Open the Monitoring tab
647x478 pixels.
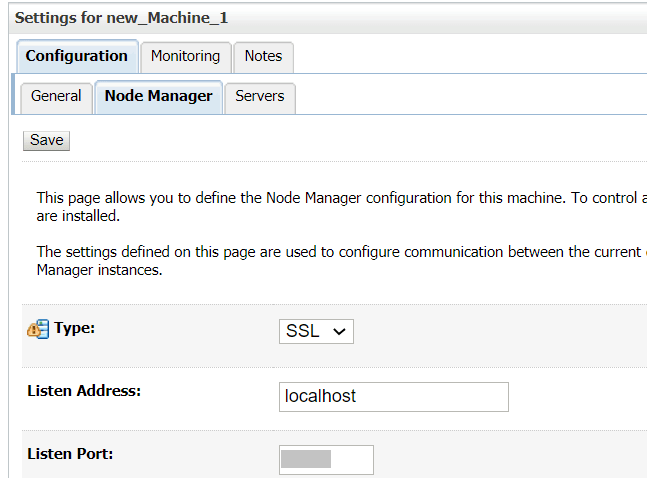pyautogui.click(x=185, y=56)
